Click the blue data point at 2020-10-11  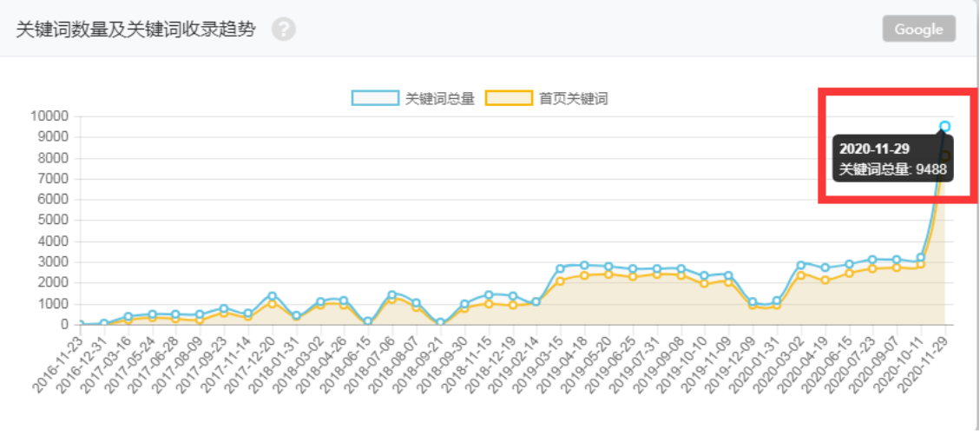[x=921, y=258]
